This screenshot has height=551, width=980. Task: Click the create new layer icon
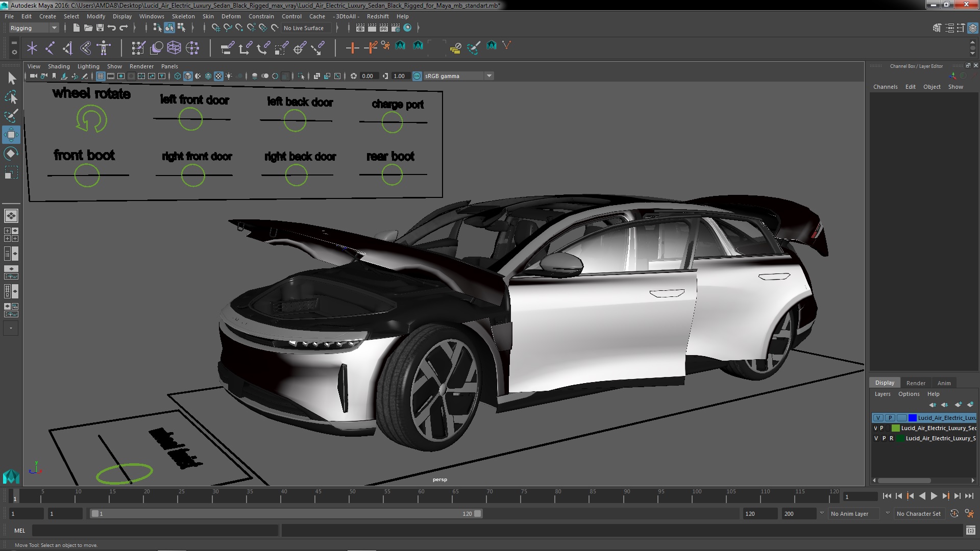pyautogui.click(x=959, y=405)
